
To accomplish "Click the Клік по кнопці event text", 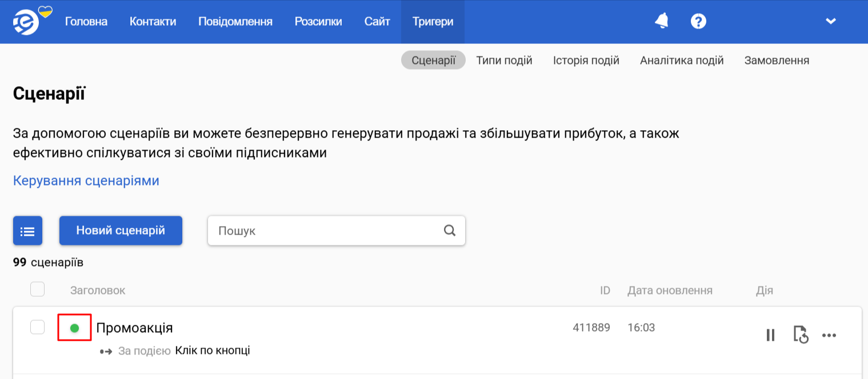I will tap(213, 350).
